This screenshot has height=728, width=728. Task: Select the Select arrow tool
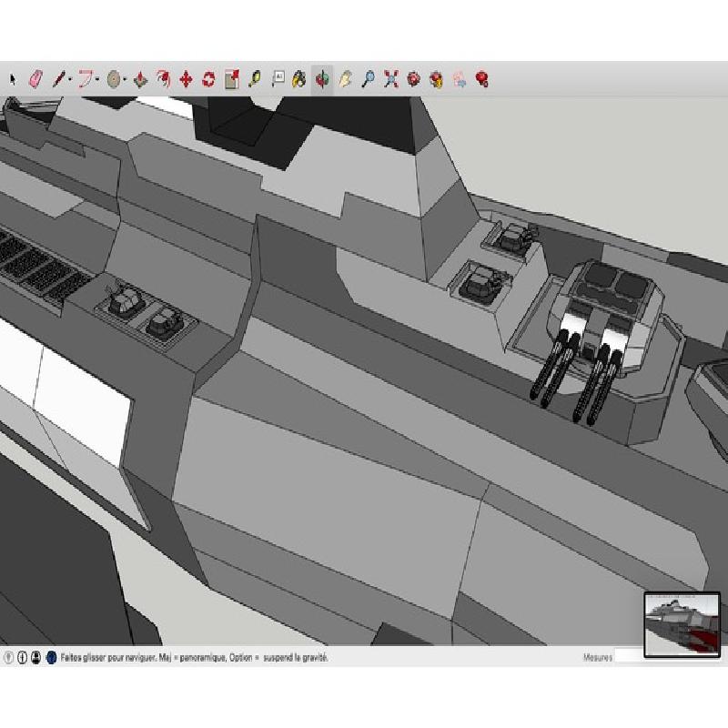[x=13, y=79]
